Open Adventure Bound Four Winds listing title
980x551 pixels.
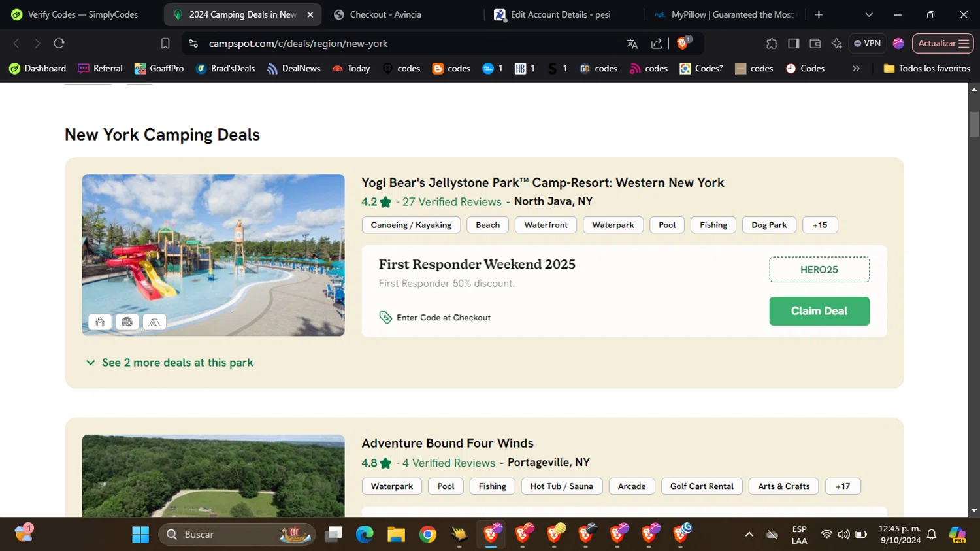pyautogui.click(x=448, y=443)
